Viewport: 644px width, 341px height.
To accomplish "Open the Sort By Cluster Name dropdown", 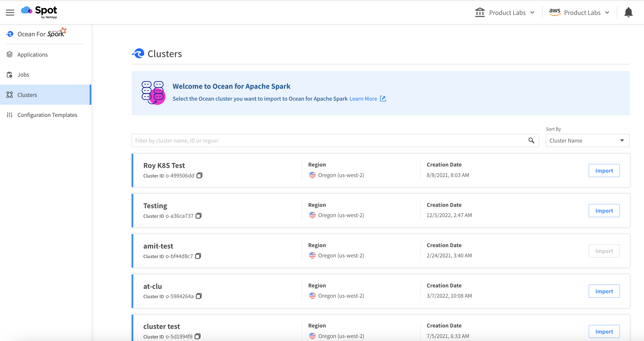I will 588,140.
